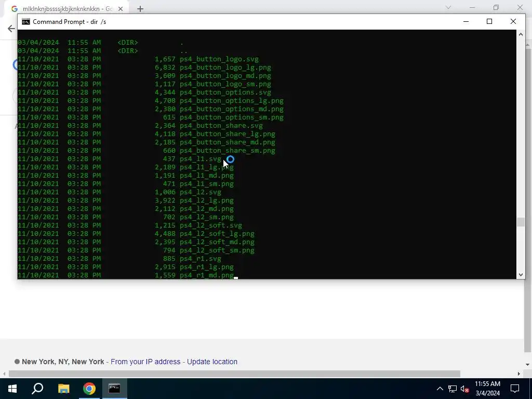Click file ps4_l1_md.png
The width and height of the screenshot is (532, 399).
coord(207,176)
